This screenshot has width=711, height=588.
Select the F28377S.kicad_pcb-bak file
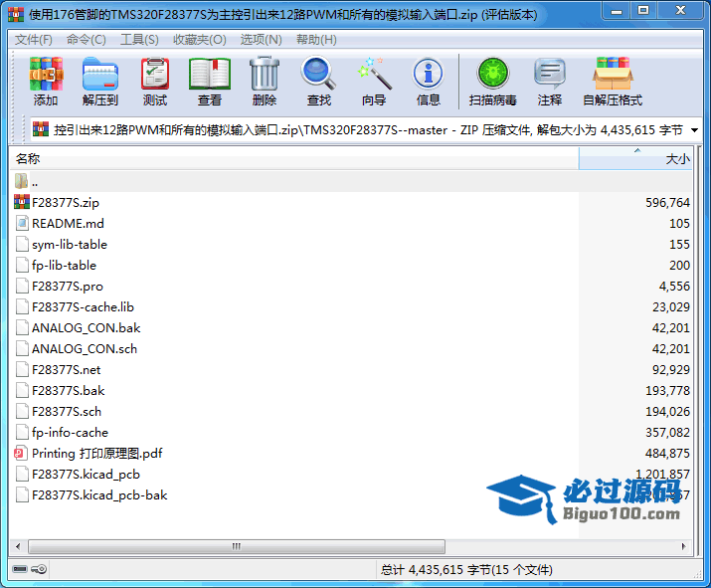point(99,495)
